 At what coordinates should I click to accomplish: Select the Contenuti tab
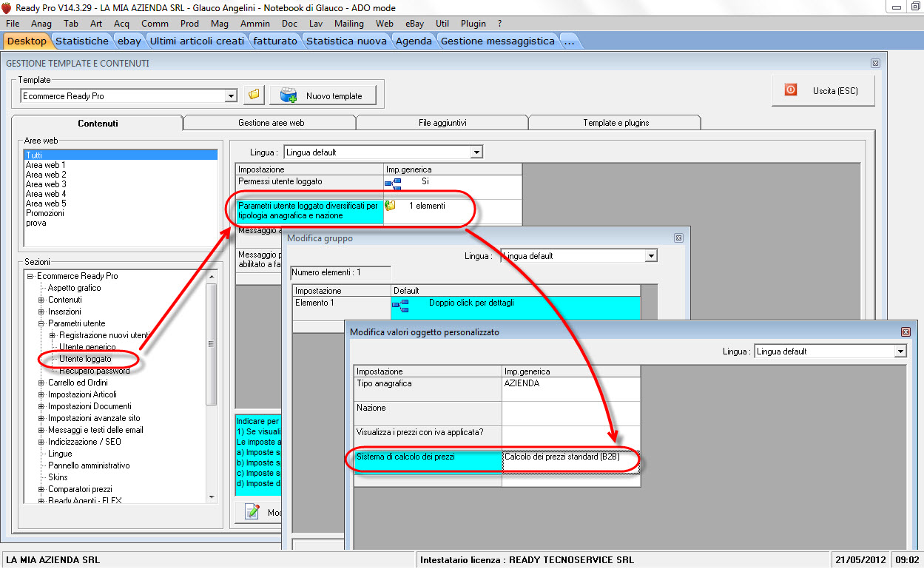point(98,124)
